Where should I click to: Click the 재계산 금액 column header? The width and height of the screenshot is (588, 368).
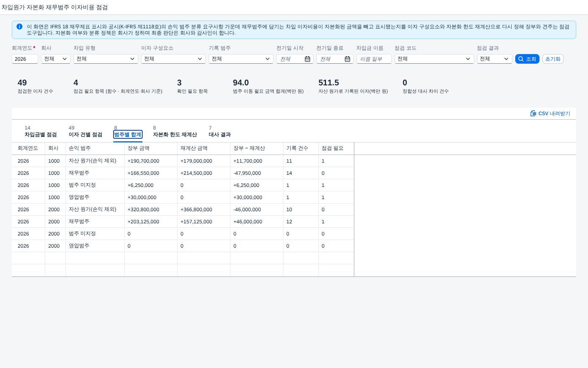(x=204, y=148)
